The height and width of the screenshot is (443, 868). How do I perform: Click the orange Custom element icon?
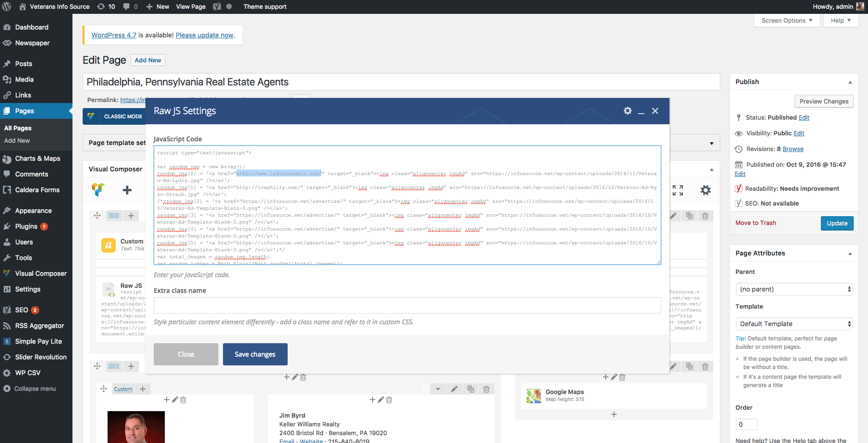[108, 245]
